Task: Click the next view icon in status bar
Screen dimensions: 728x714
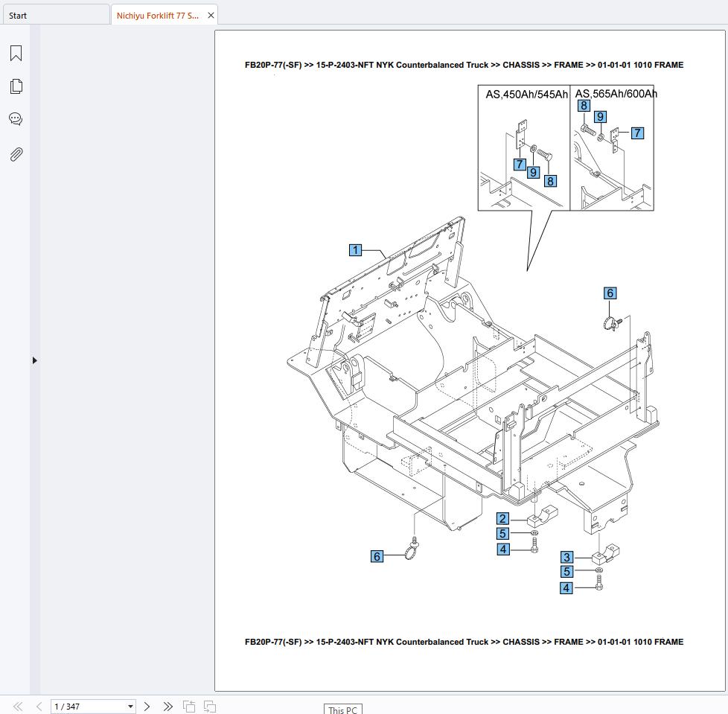Action: click(210, 706)
